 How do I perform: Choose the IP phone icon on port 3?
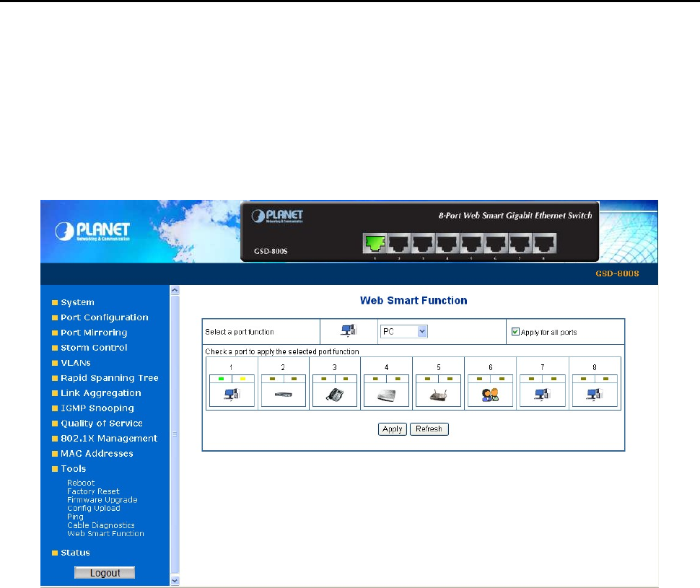[335, 395]
